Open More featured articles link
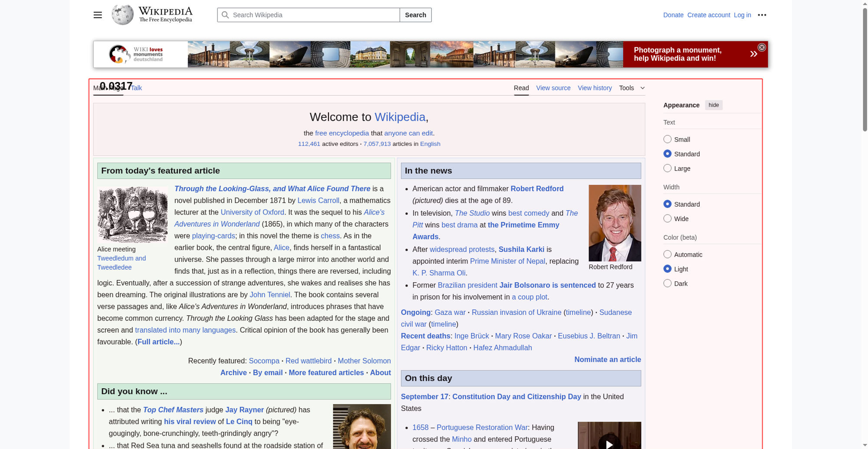Image resolution: width=868 pixels, height=449 pixels. 326,373
